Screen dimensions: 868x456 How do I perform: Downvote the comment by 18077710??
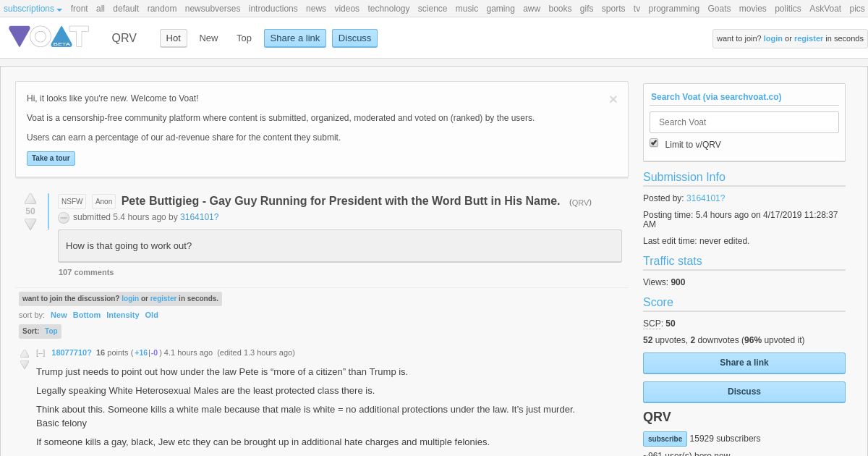25,365
